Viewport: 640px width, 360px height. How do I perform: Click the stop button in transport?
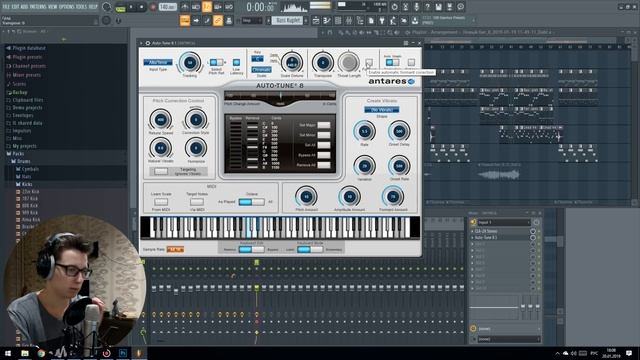click(142, 7)
